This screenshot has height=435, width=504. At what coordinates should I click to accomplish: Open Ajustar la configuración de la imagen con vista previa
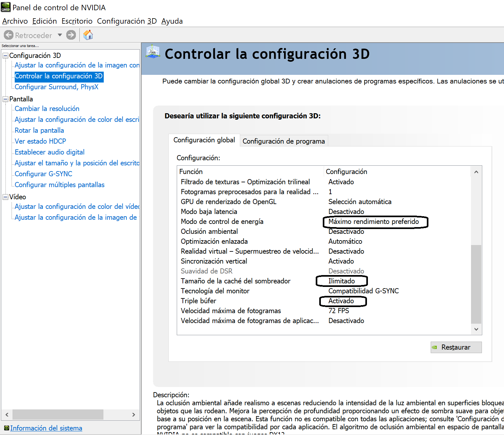coord(77,65)
